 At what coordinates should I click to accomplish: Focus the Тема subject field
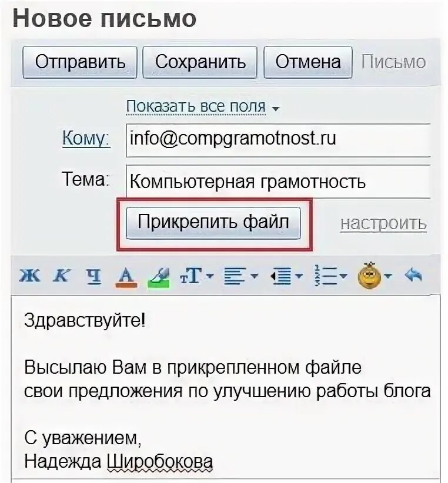pyautogui.click(x=278, y=182)
